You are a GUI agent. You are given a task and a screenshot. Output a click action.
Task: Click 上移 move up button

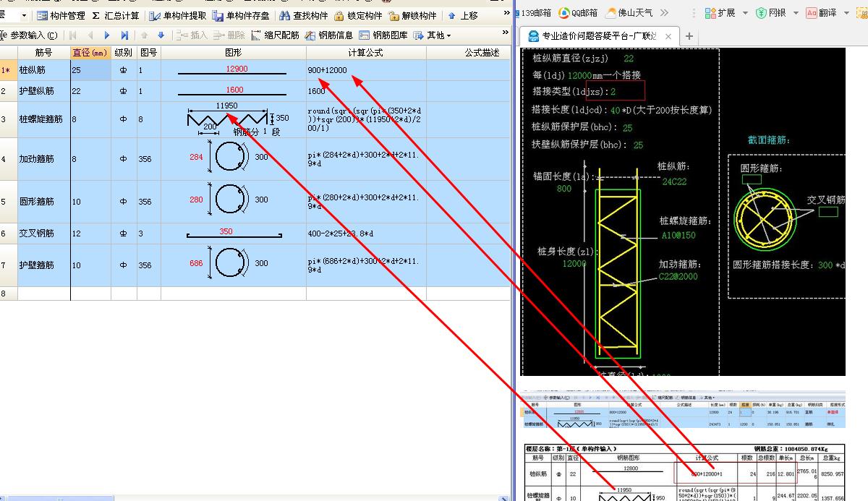463,15
